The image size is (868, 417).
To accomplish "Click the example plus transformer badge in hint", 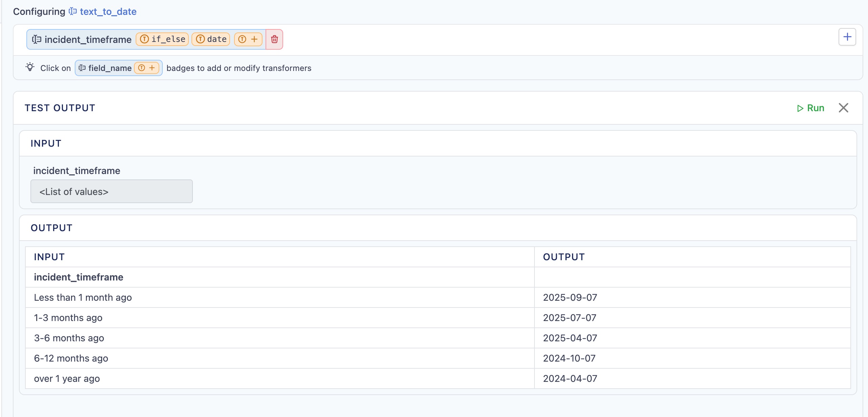I will tap(147, 68).
